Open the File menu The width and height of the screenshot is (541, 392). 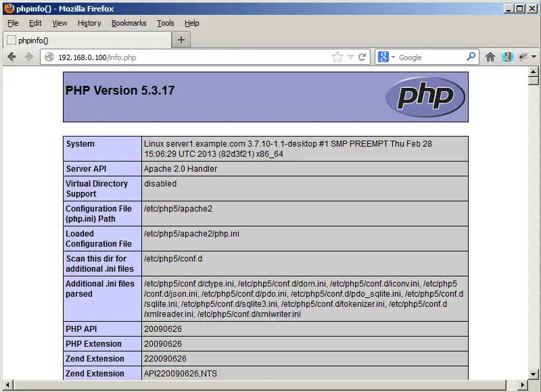pyautogui.click(x=13, y=23)
